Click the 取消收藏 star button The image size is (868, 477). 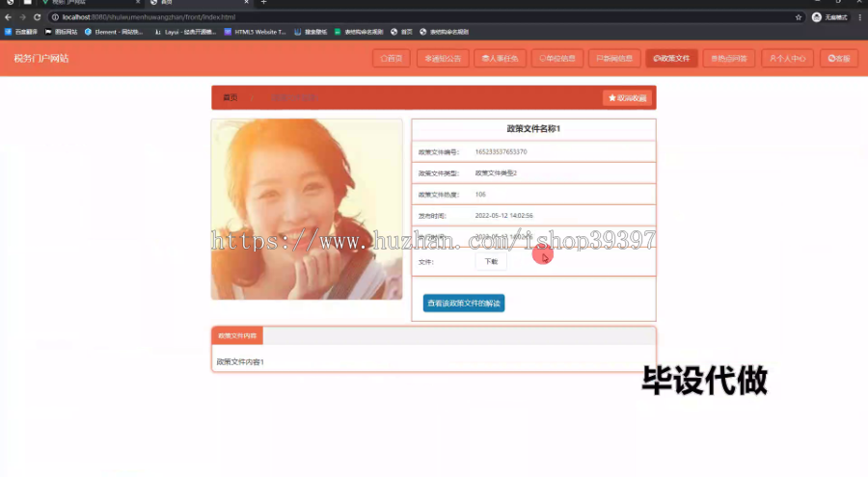(x=627, y=98)
